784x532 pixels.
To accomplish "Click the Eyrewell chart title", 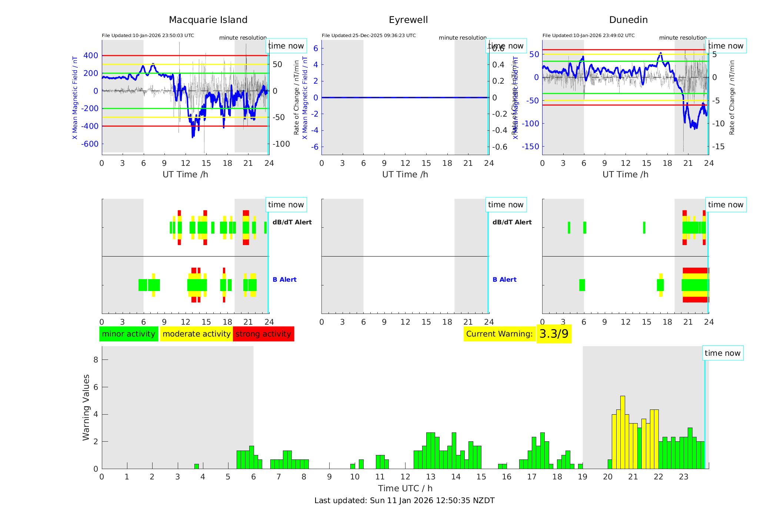I will 408,20.
